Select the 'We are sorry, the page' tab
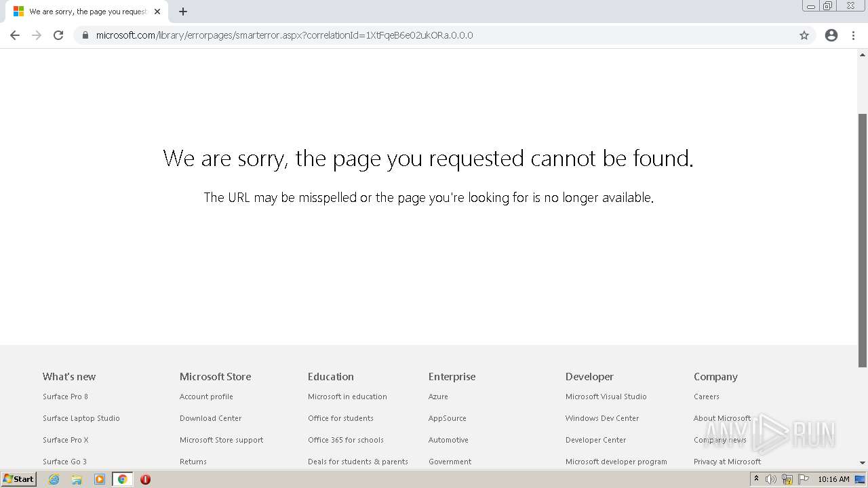 tap(87, 12)
